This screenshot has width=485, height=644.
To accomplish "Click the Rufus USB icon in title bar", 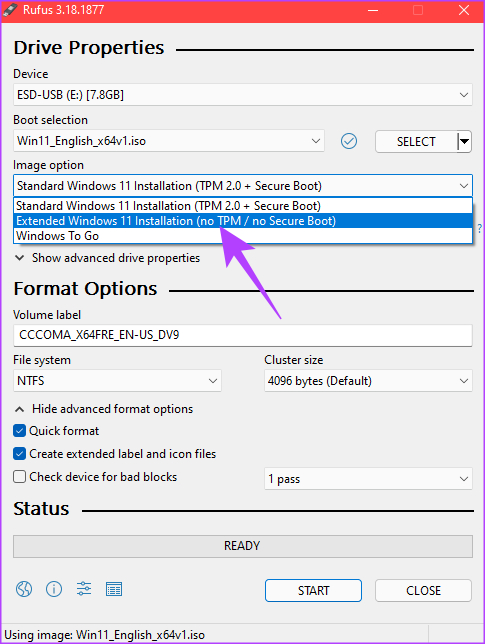I will 9,9.
